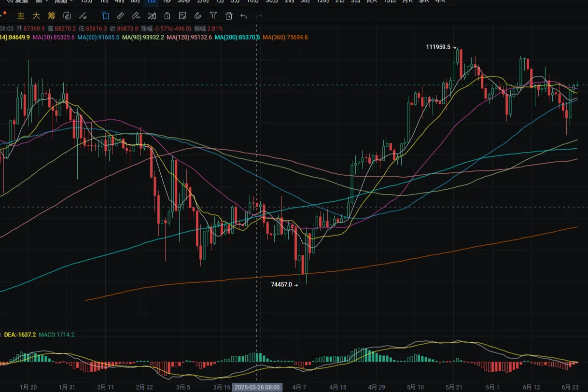Viewport: 588px width, 392px height.
Task: Click the high price 88270.2 value
Action: (66, 29)
